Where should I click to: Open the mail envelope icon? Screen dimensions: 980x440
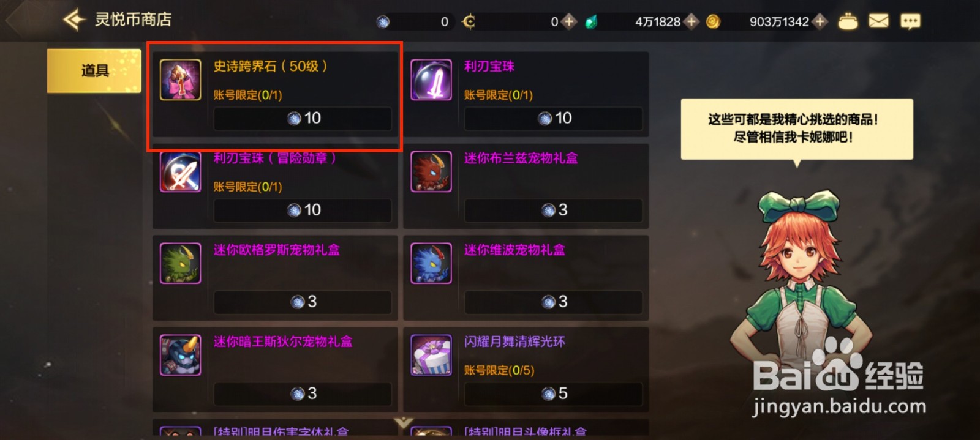click(878, 21)
